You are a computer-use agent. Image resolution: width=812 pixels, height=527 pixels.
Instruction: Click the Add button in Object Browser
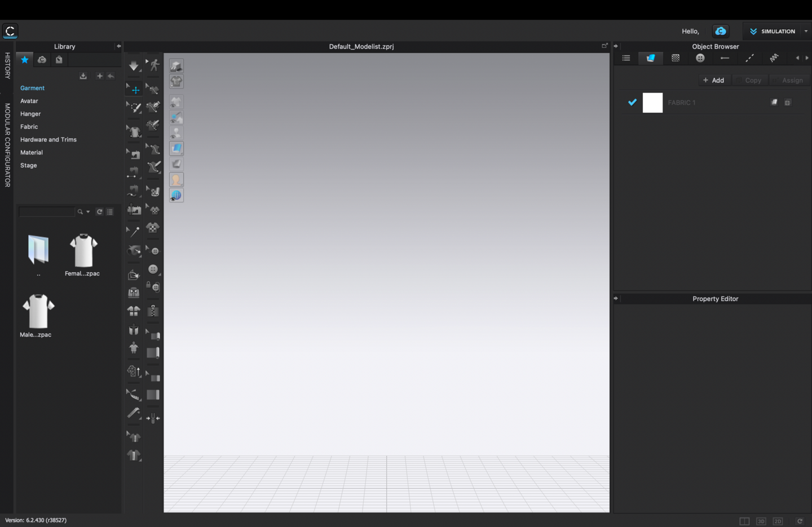click(x=713, y=80)
